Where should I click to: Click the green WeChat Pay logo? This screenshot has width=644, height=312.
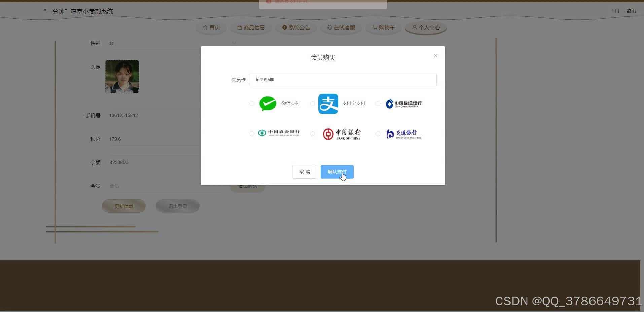coord(268,104)
